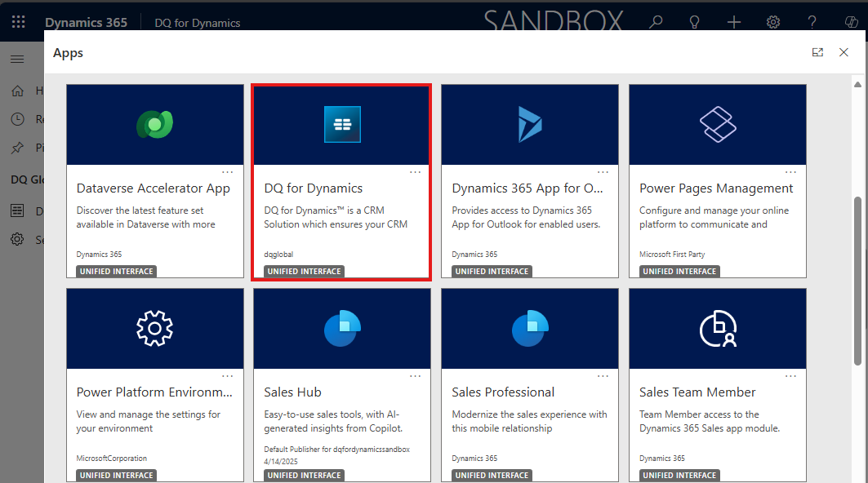868x483 pixels.
Task: Click the Microsoft First Party publisher text
Action: coord(672,255)
